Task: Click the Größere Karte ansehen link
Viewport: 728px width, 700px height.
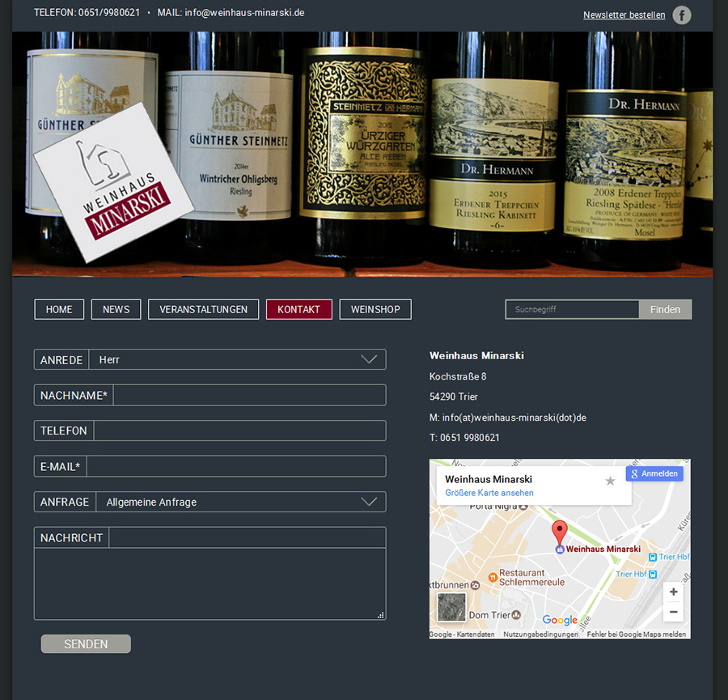Action: 489,493
